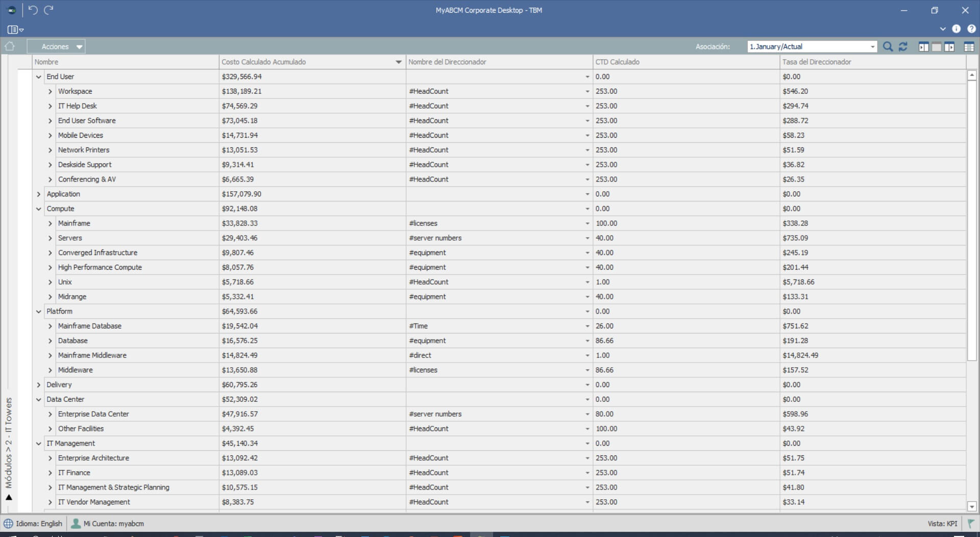Go to home via the house icon
980x537 pixels.
(x=10, y=46)
